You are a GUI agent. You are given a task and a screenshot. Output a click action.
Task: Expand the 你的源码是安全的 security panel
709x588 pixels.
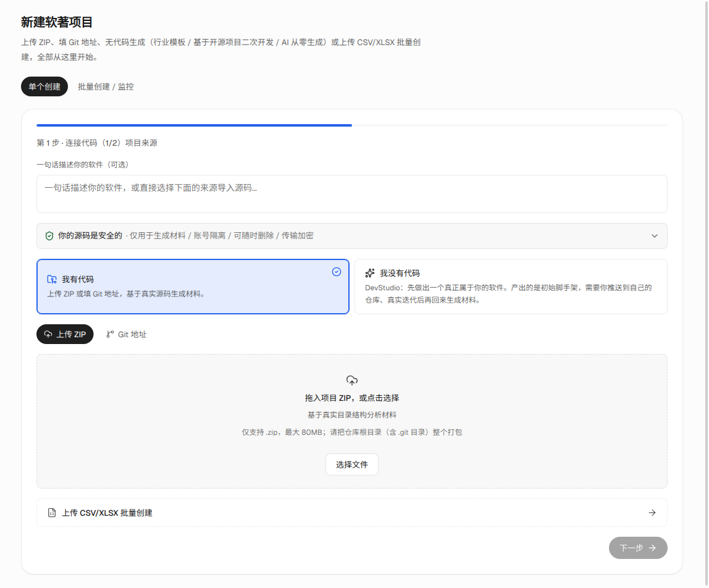click(x=352, y=236)
